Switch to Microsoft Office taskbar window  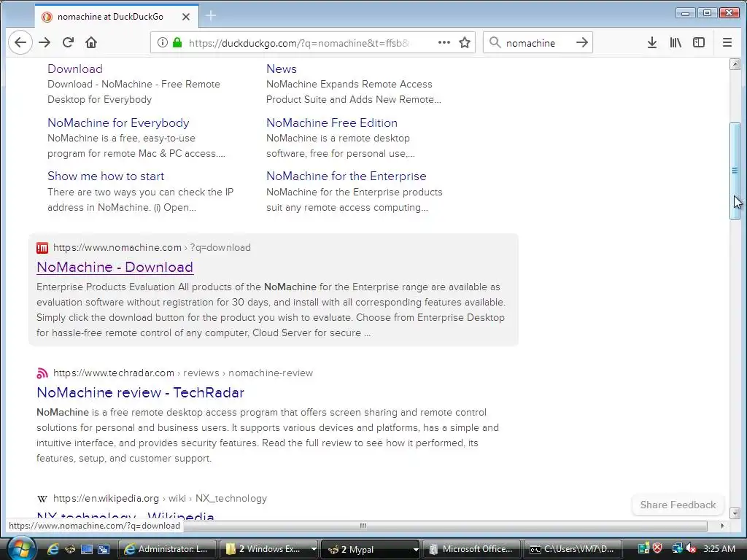[x=471, y=549]
